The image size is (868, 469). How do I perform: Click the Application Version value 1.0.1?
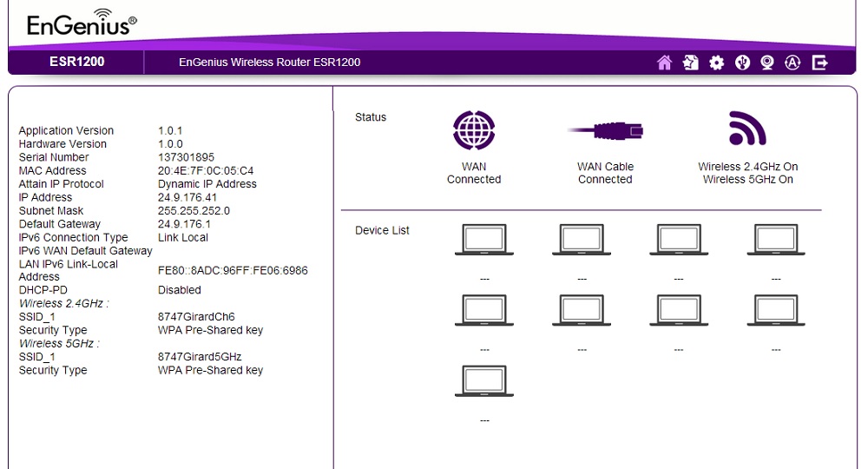tap(170, 130)
